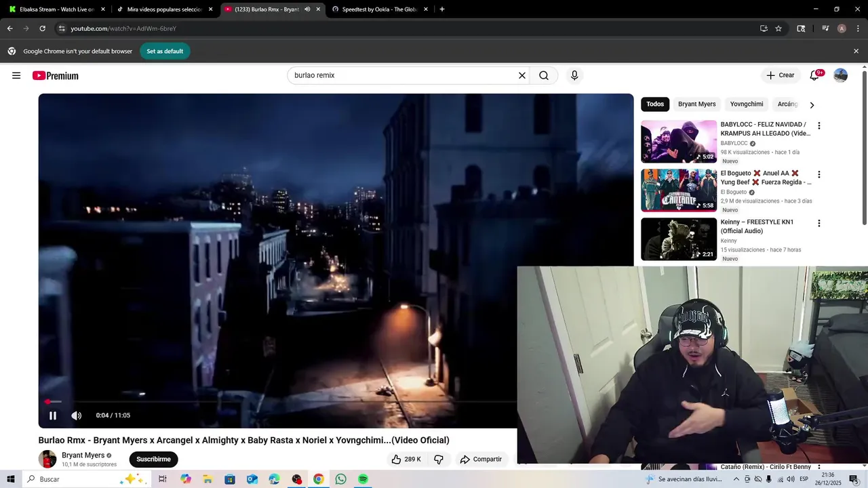Open Chrome three-dot menu
The height and width of the screenshot is (488, 868).
coord(858,28)
